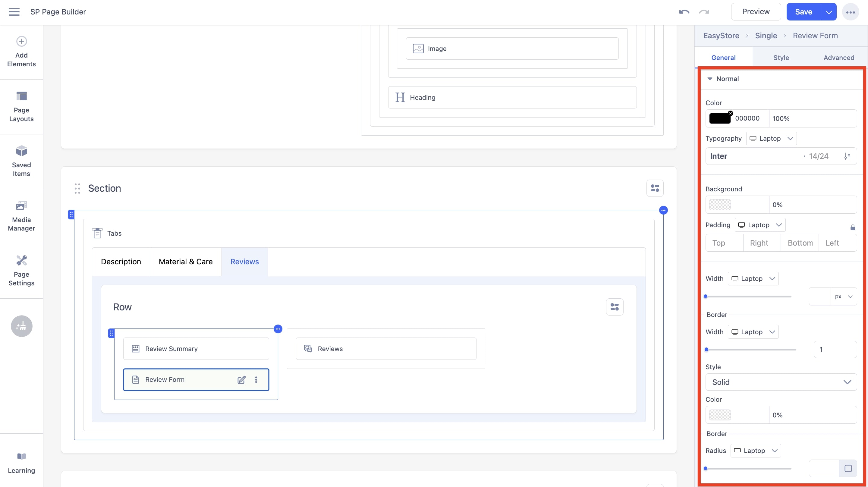The width and height of the screenshot is (868, 487).
Task: Toggle the padding lock icon
Action: click(x=853, y=227)
